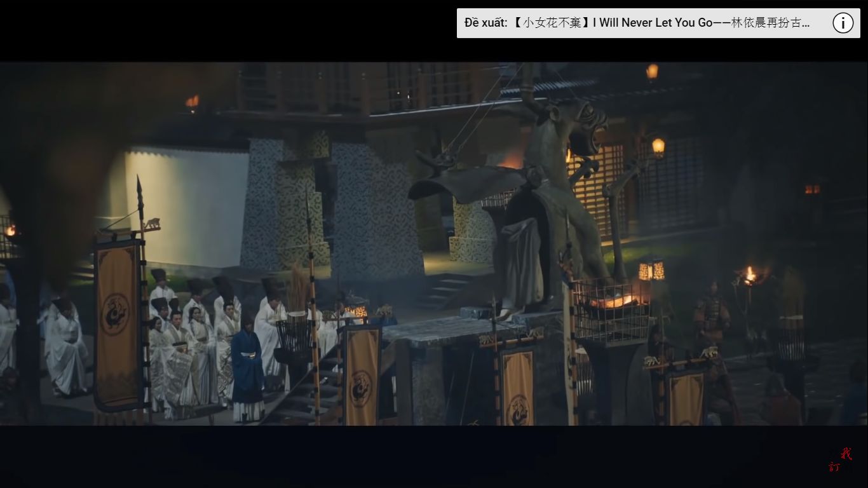Viewport: 868px width, 488px height.
Task: Click the glowing lantern at top right
Action: tap(658, 147)
